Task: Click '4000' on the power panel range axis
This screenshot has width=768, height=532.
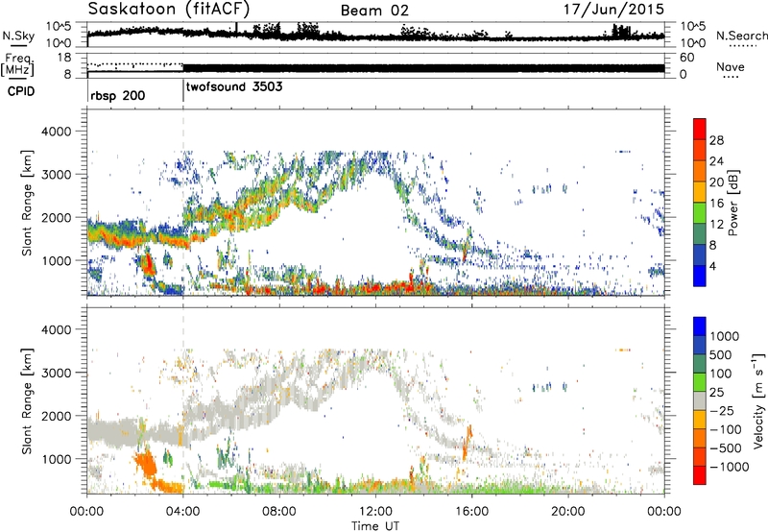Action: tap(57, 132)
